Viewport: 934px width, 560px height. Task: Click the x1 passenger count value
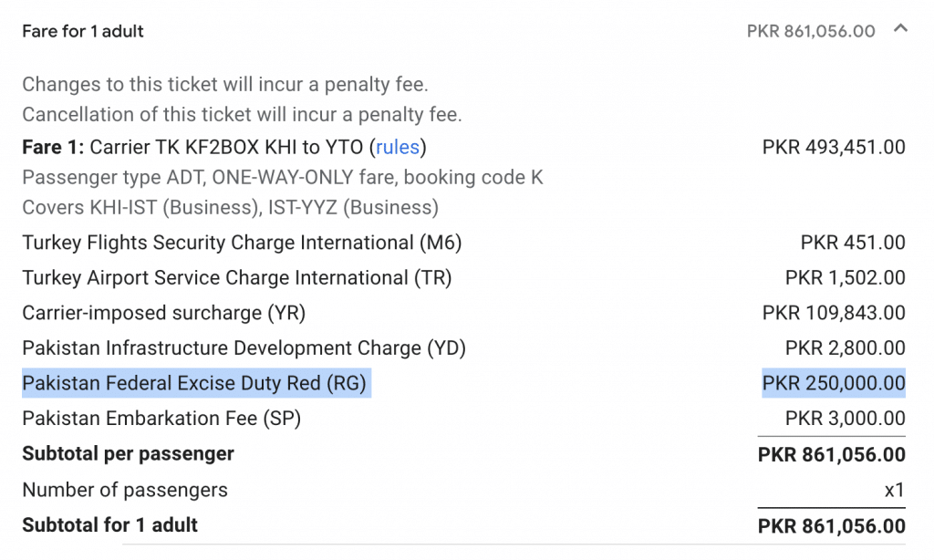(894, 490)
